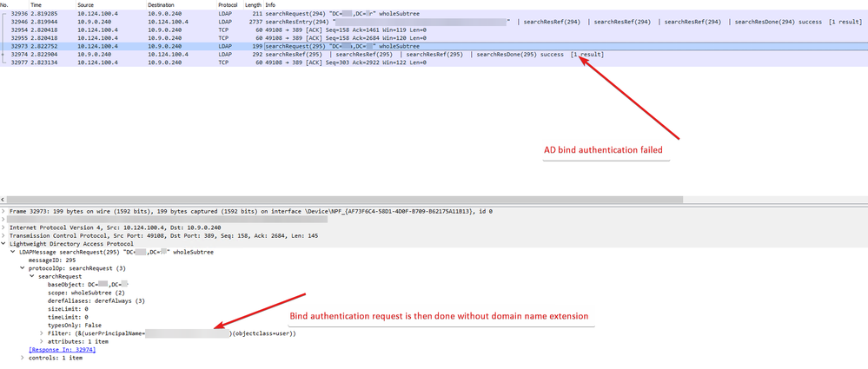Open the Response In: 32974 link

[62, 349]
